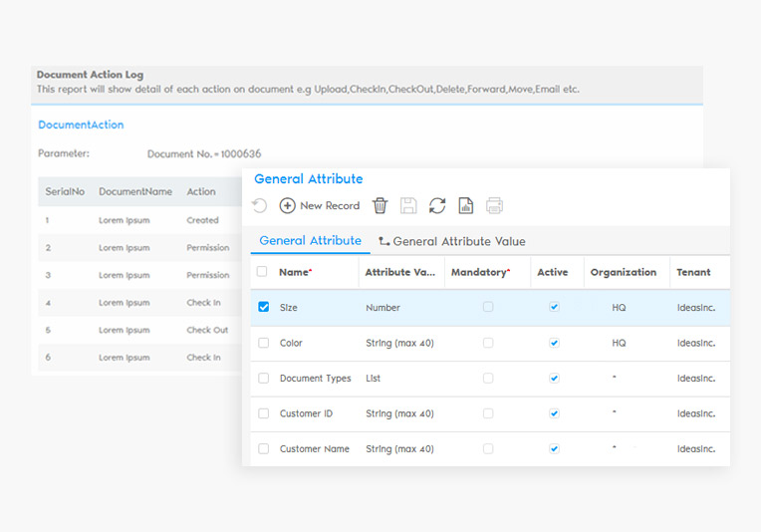Click the New Record button
This screenshot has width=761, height=532.
[320, 205]
